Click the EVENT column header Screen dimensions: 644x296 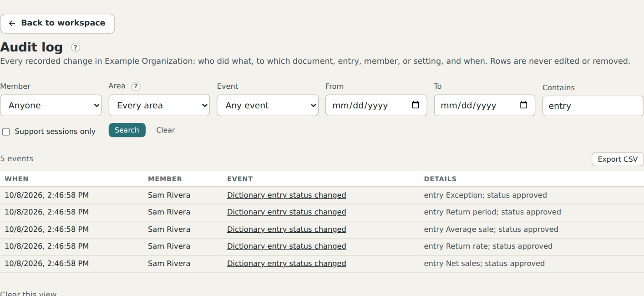pos(240,179)
